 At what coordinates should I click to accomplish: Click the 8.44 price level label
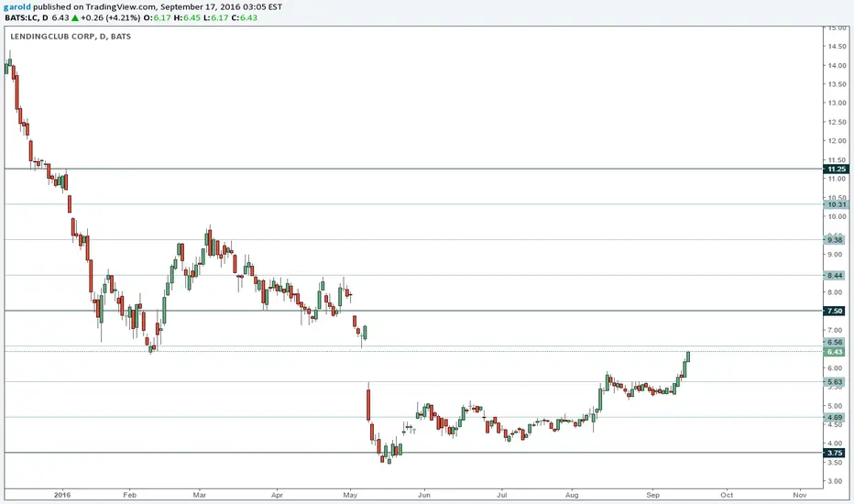[836, 276]
